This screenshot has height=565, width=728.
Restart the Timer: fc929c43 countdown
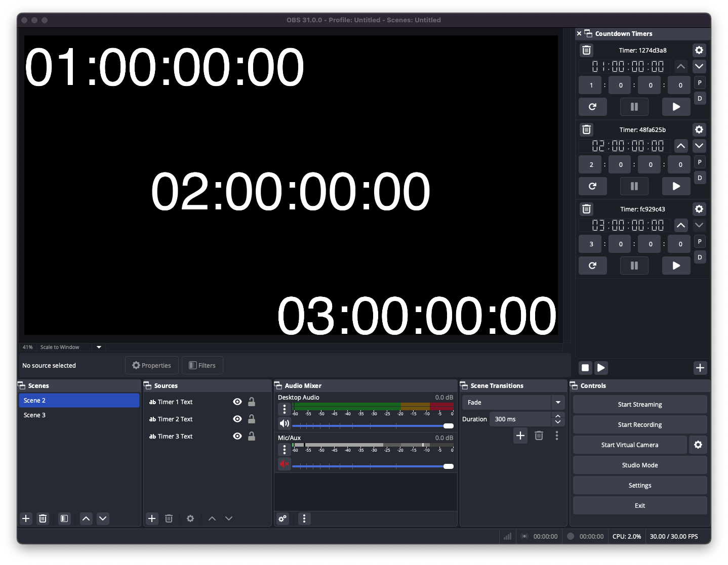point(592,266)
